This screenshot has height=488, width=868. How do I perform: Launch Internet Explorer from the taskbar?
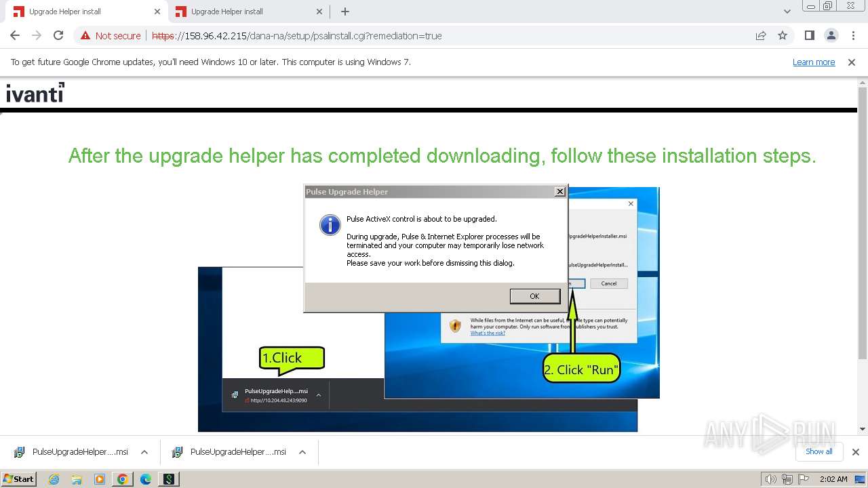pyautogui.click(x=54, y=479)
